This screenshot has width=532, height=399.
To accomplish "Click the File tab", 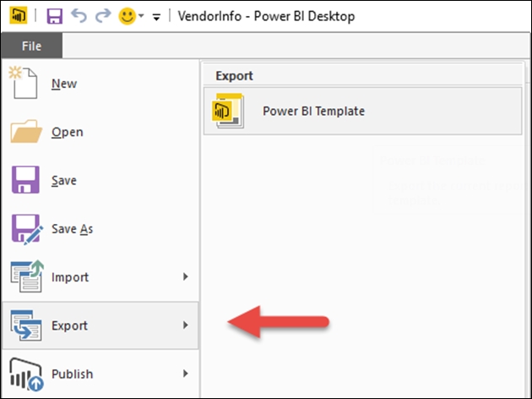I will point(31,46).
